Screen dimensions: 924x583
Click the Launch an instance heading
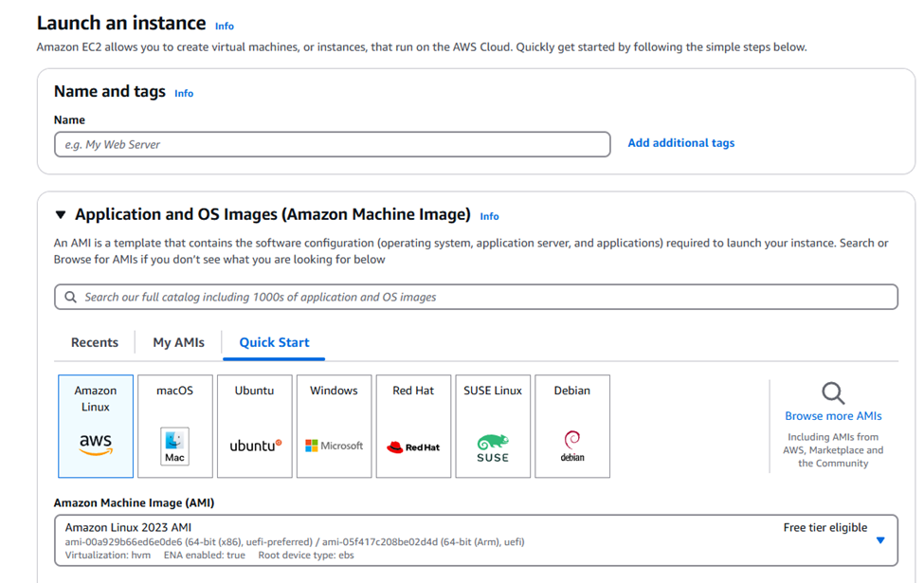point(121,23)
